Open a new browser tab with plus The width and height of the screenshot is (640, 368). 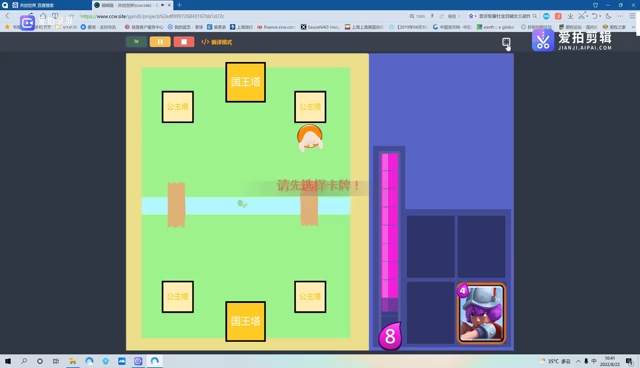180,5
